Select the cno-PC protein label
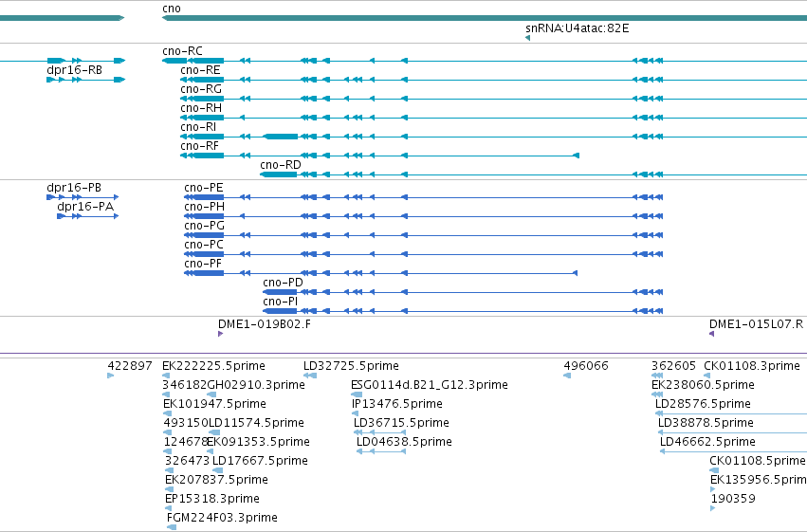Screen dimensions: 807x532 pyautogui.click(x=204, y=245)
